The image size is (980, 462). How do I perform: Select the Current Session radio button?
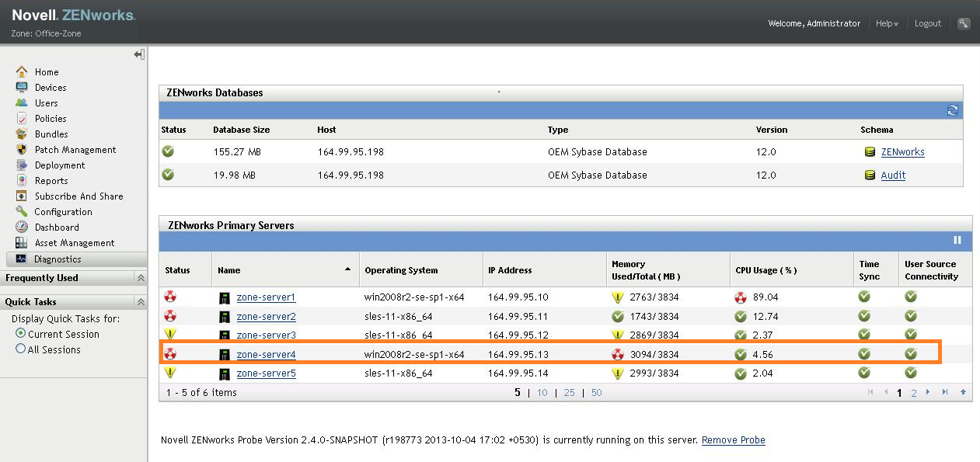21,333
